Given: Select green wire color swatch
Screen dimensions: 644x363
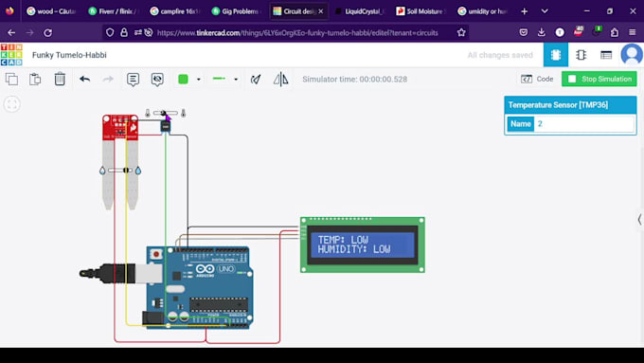Looking at the screenshot, I should (183, 79).
